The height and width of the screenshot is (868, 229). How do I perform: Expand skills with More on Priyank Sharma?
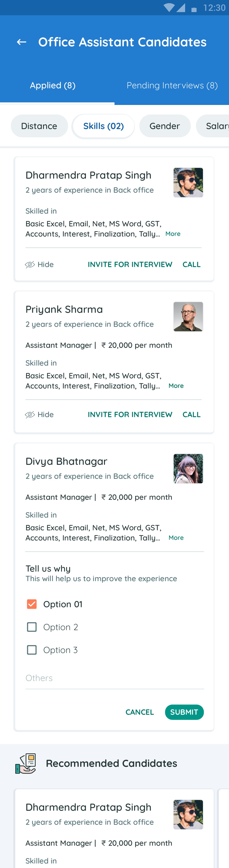click(176, 386)
